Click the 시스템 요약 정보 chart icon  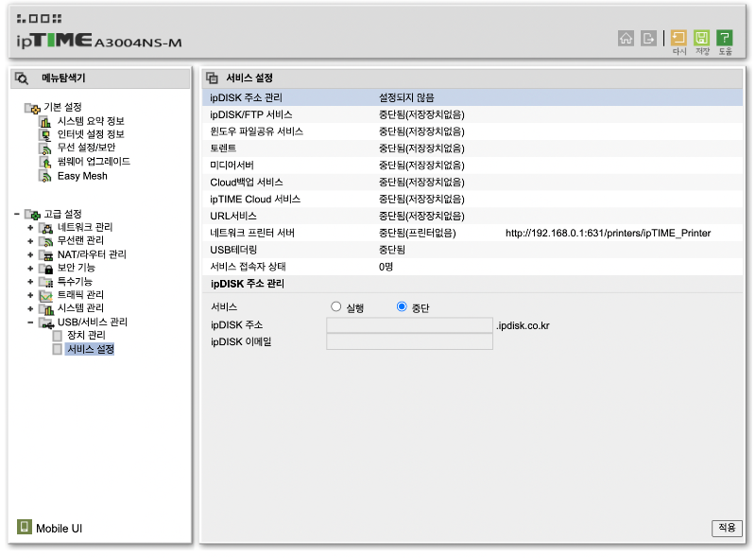pyautogui.click(x=45, y=122)
